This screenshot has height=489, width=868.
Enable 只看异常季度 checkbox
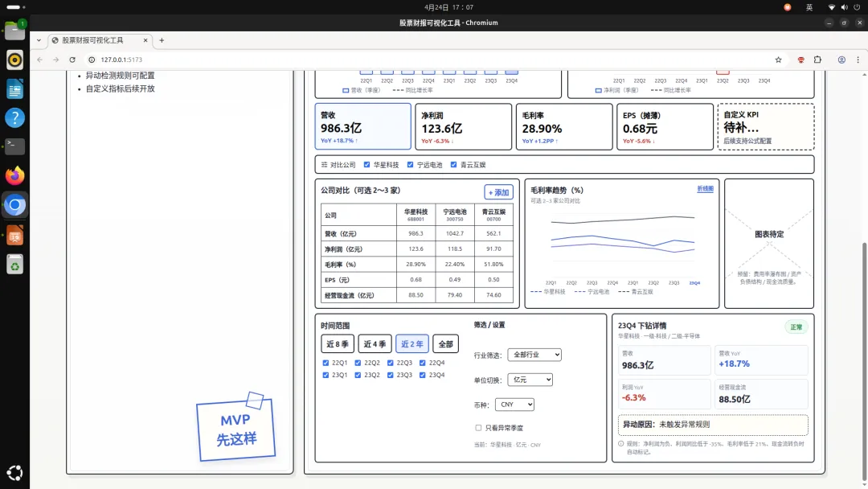[478, 428]
